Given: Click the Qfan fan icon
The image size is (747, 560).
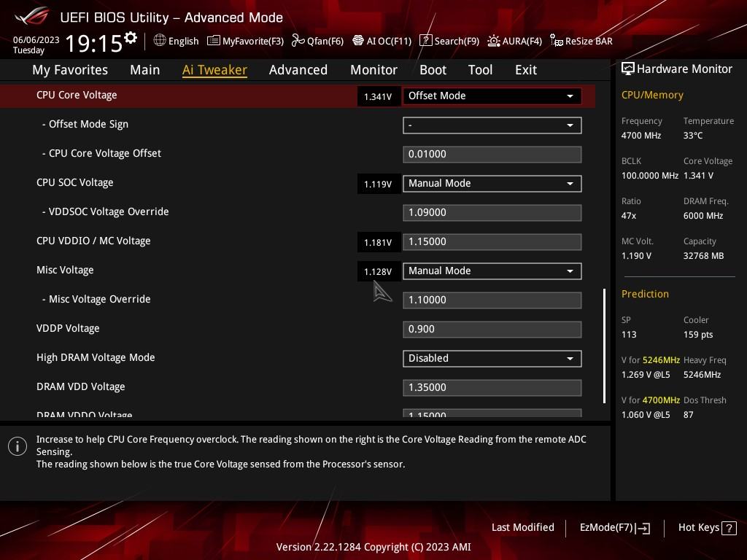Looking at the screenshot, I should coord(298,41).
